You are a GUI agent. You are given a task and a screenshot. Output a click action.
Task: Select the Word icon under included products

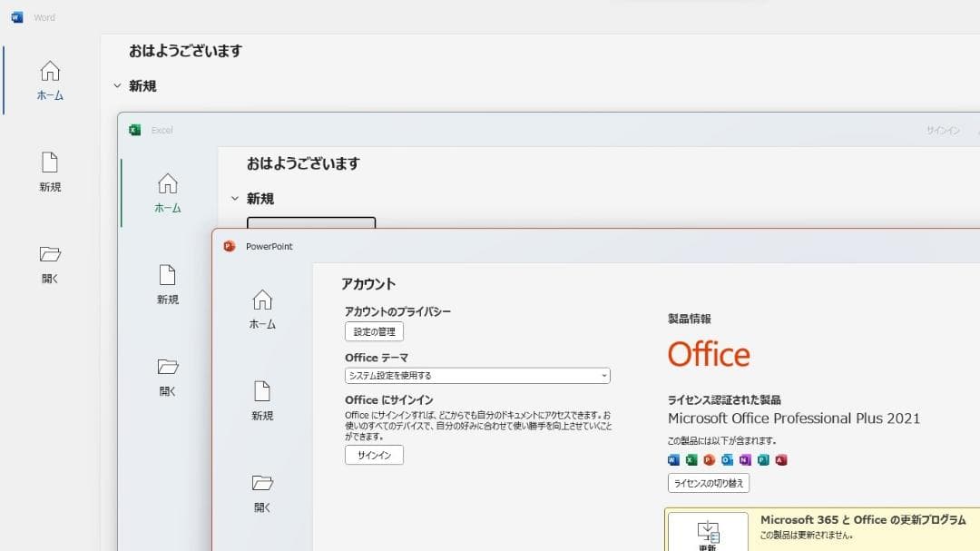click(672, 459)
